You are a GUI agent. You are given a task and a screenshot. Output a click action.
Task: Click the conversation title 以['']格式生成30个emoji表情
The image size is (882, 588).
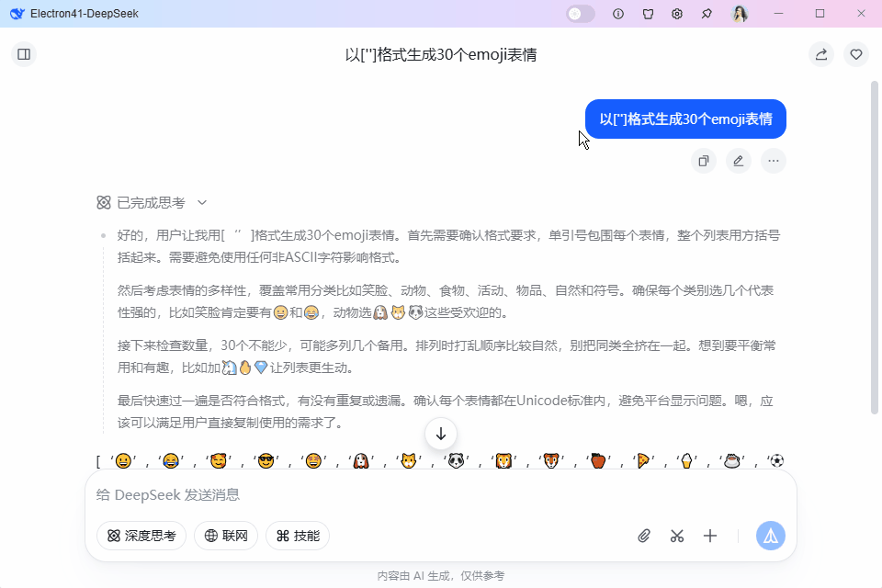[441, 54]
